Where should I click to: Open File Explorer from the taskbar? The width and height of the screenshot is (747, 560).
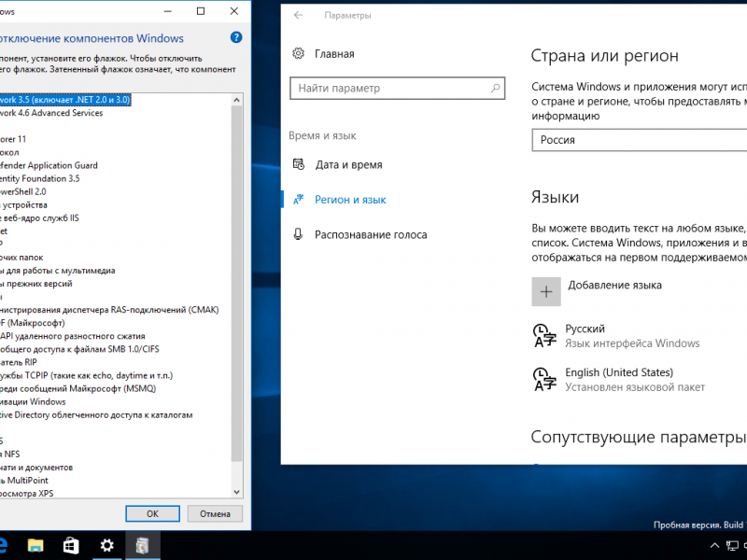[35, 545]
